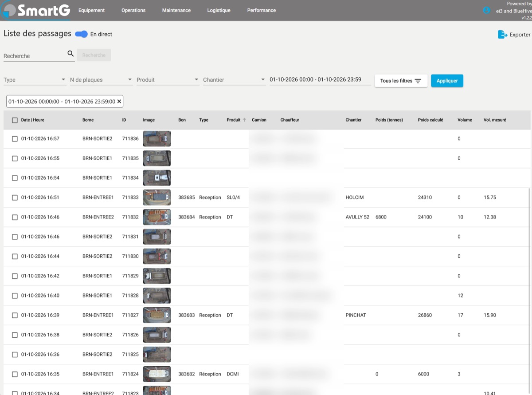The image size is (532, 395).
Task: Open the Performance menu
Action: 262,10
